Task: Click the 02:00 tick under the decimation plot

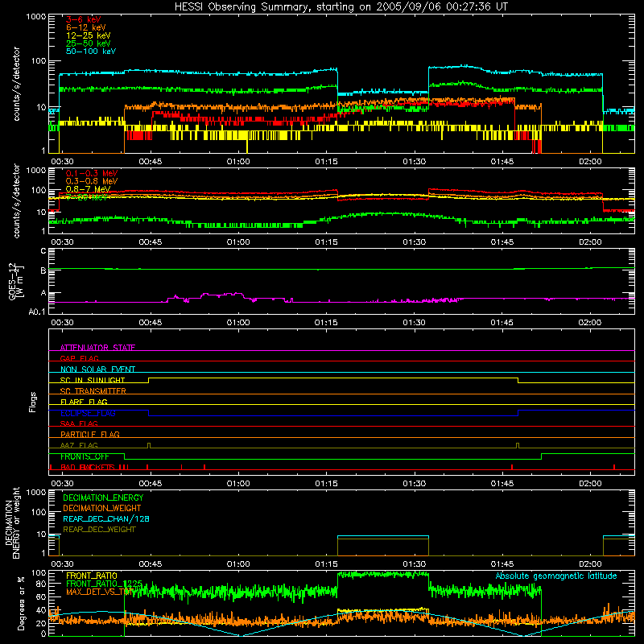Action: (590, 564)
